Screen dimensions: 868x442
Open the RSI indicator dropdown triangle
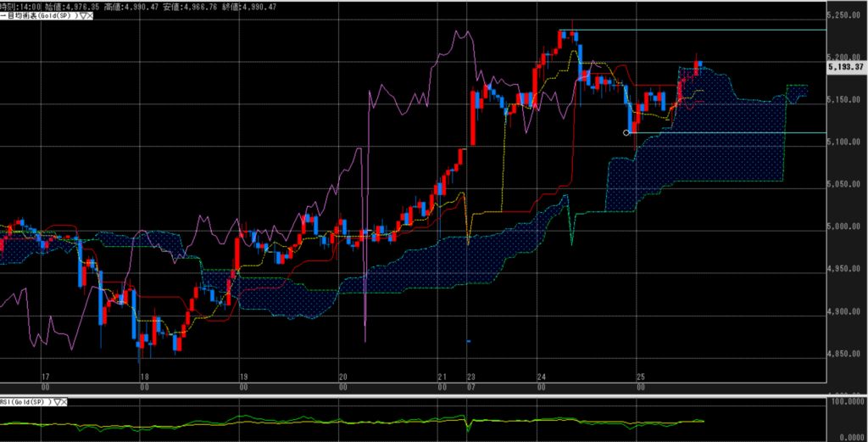pos(57,401)
